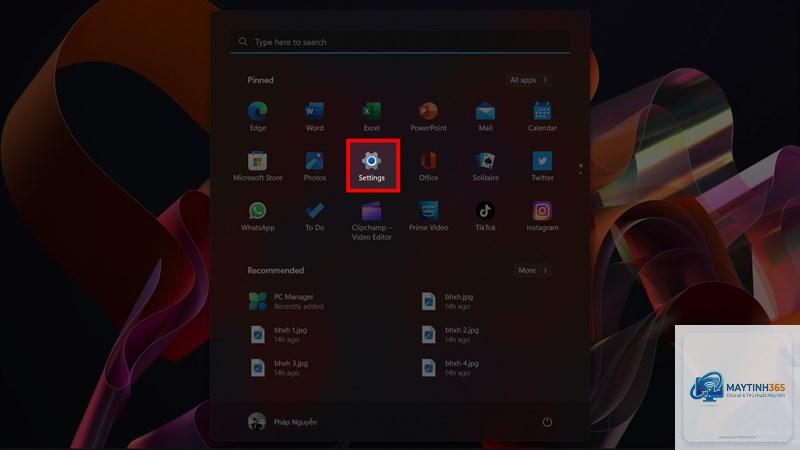Open Excel from the pinned grid
This screenshot has height=450, width=800.
coord(371,116)
